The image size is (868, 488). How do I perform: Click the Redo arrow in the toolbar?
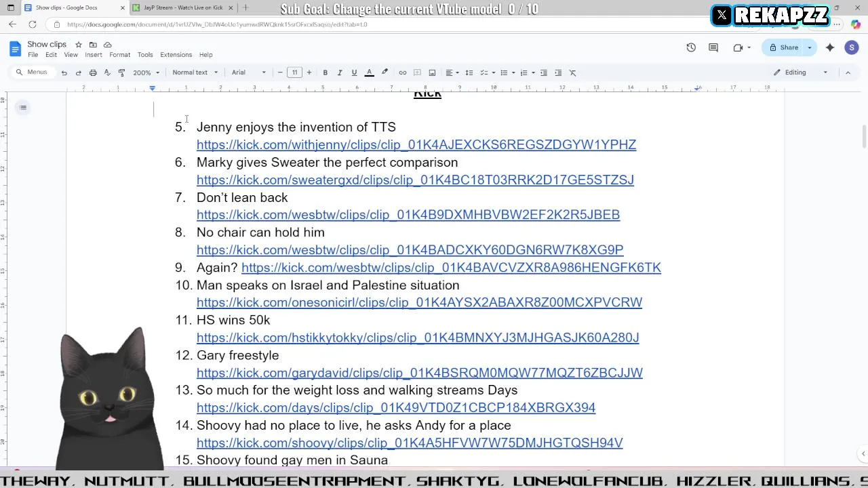(78, 73)
